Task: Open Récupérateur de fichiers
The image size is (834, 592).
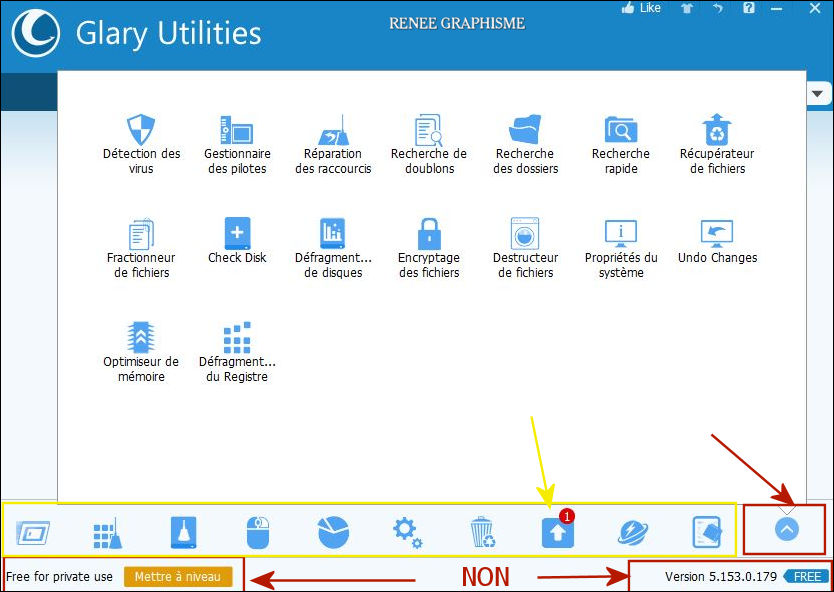Action: (x=716, y=144)
